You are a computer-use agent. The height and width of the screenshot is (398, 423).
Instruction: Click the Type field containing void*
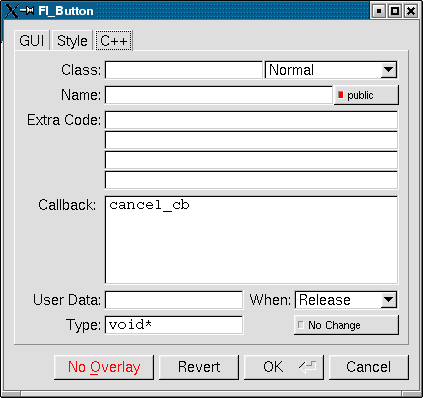(x=174, y=325)
